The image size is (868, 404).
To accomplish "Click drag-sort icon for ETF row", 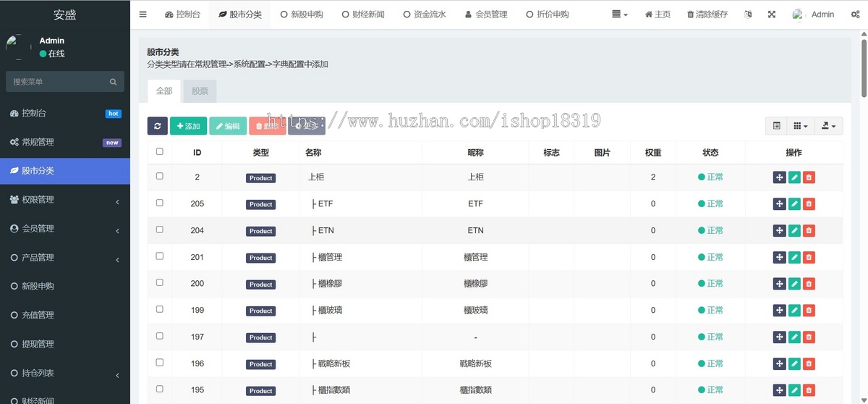I will [779, 204].
